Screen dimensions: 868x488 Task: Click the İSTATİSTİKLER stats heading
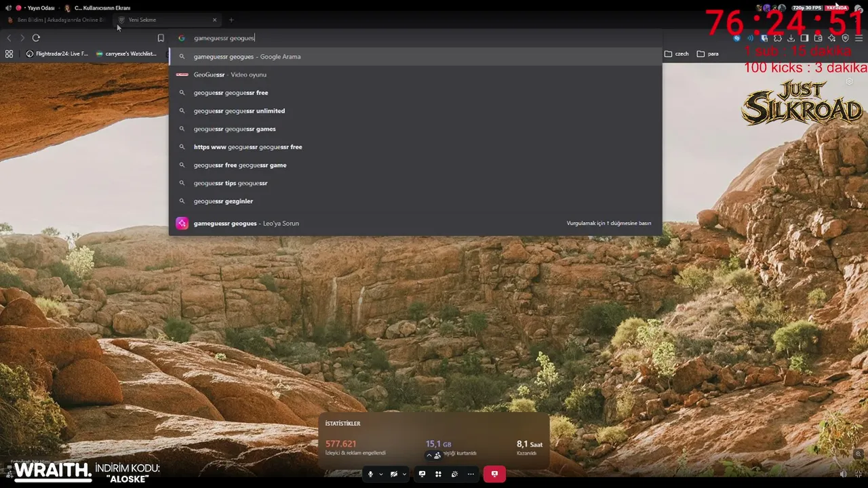tap(343, 424)
